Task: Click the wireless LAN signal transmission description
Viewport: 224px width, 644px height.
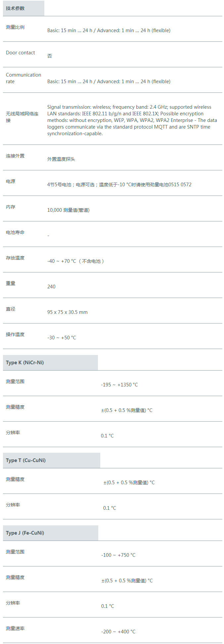Action: pyautogui.click(x=132, y=120)
